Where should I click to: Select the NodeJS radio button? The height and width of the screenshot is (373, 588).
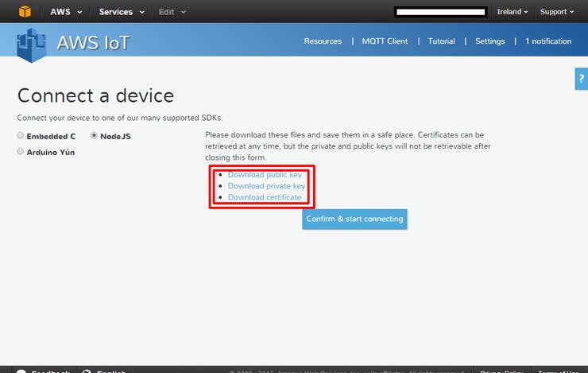tap(94, 135)
